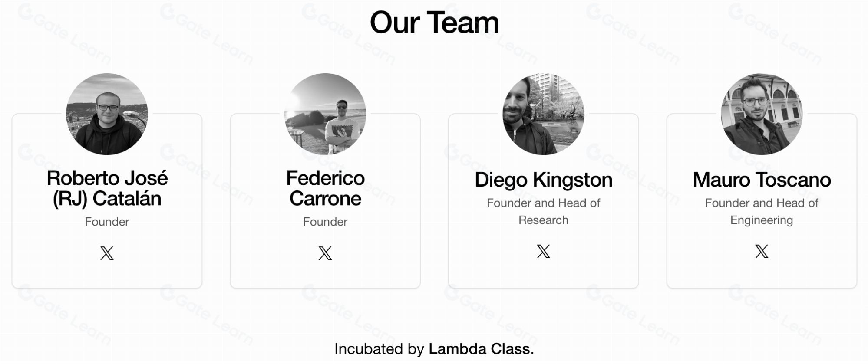This screenshot has height=364, width=868.
Task: Select Federico Carrone's circular profile photo
Action: tap(325, 114)
